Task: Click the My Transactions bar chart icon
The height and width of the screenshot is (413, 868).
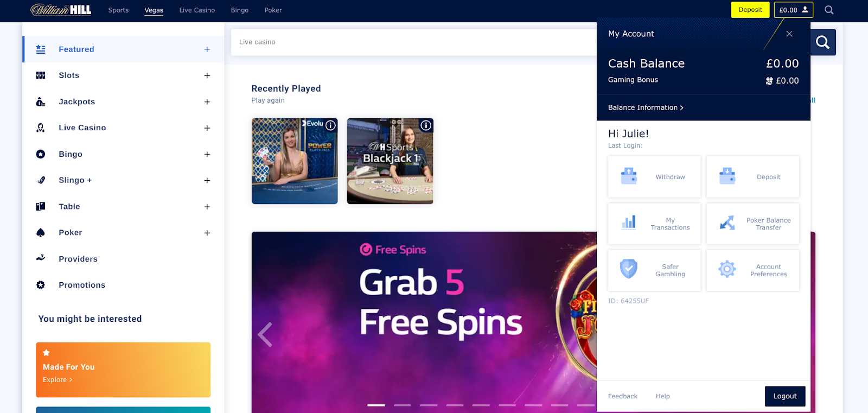Action: 629,223
